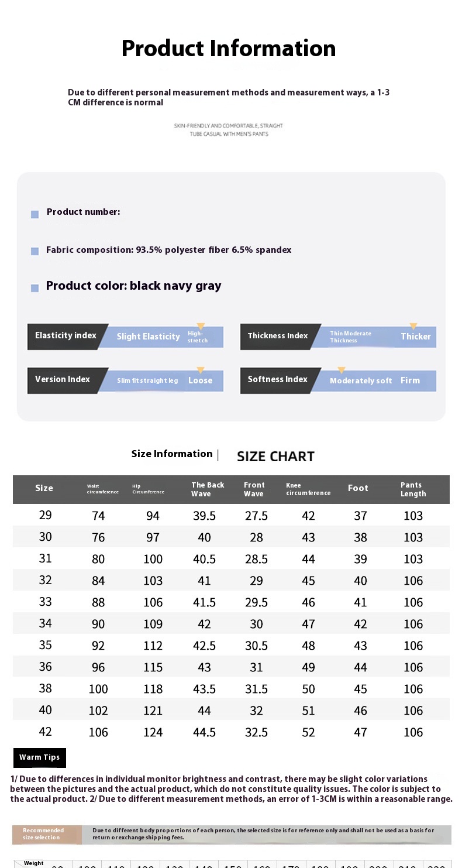Click the Thickness Index dark label

(x=277, y=336)
